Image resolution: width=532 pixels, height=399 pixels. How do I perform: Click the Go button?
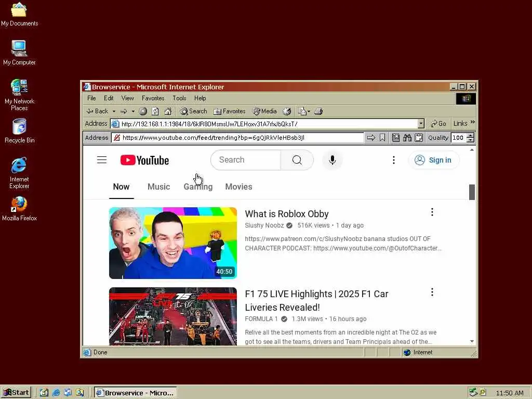click(x=438, y=124)
